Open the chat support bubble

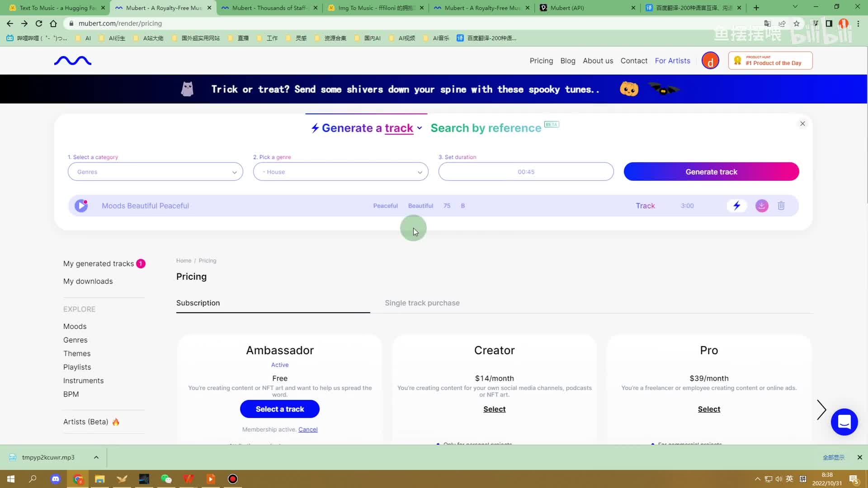tap(844, 422)
